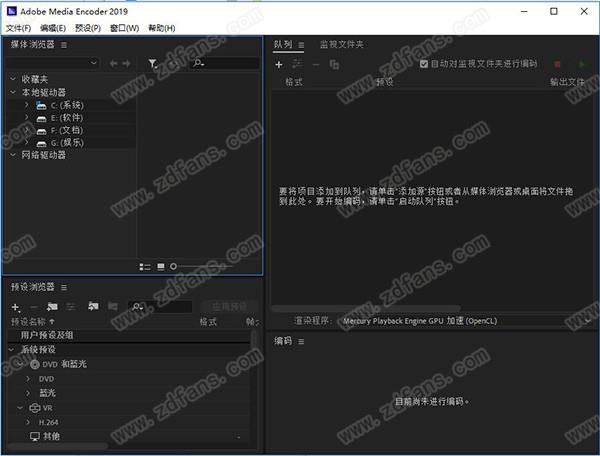The width and height of the screenshot is (600, 456).
Task: Open the 预设(P) menu
Action: (x=88, y=28)
